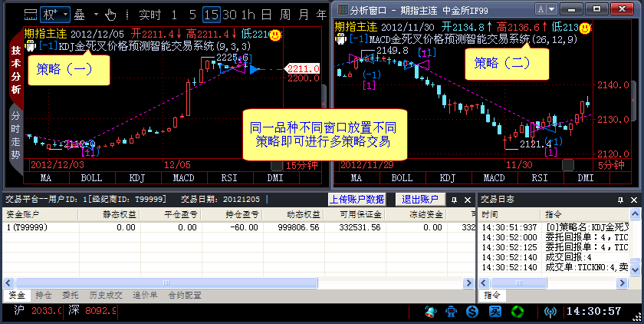Click the 买 buy icon in status bar

click(495, 312)
